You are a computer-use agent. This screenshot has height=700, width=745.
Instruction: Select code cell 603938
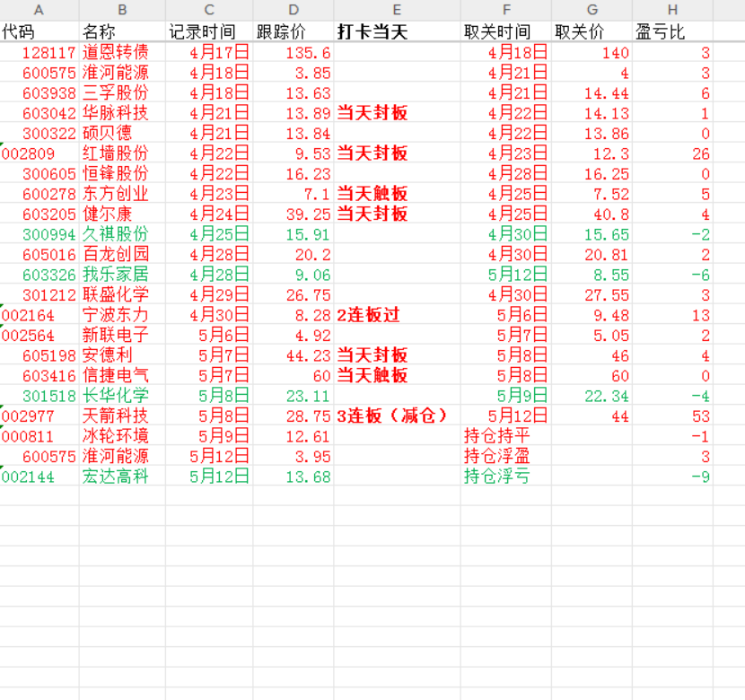[39, 92]
